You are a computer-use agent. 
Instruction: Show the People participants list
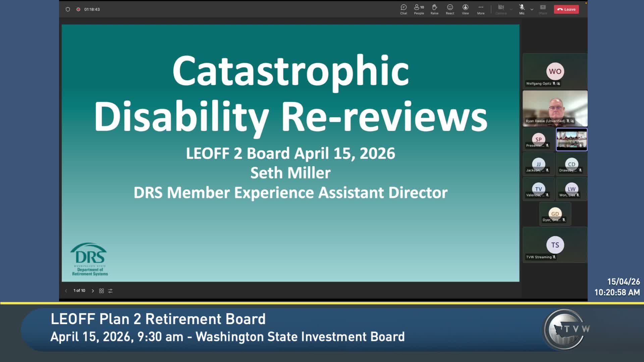tap(419, 9)
